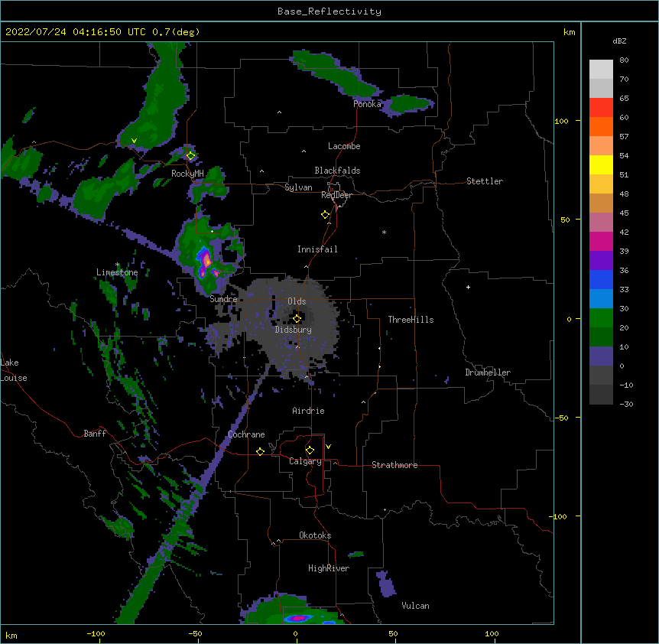Click the Cochrane town label
The image size is (659, 644).
point(246,434)
